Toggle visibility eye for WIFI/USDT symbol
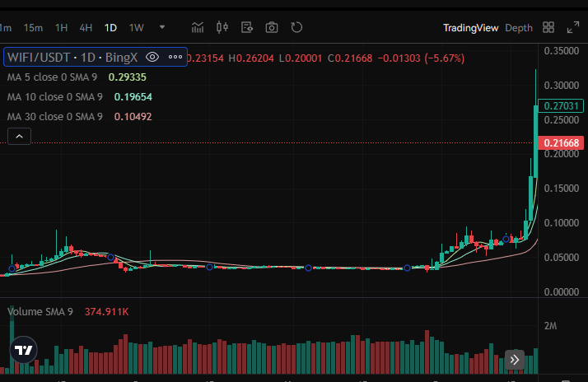588x382 pixels. [x=152, y=57]
